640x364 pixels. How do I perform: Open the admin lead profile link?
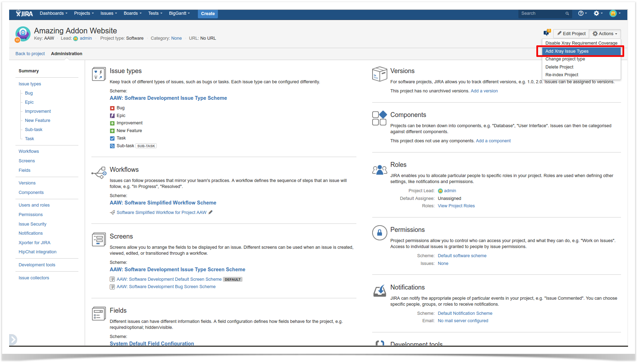(x=86, y=38)
